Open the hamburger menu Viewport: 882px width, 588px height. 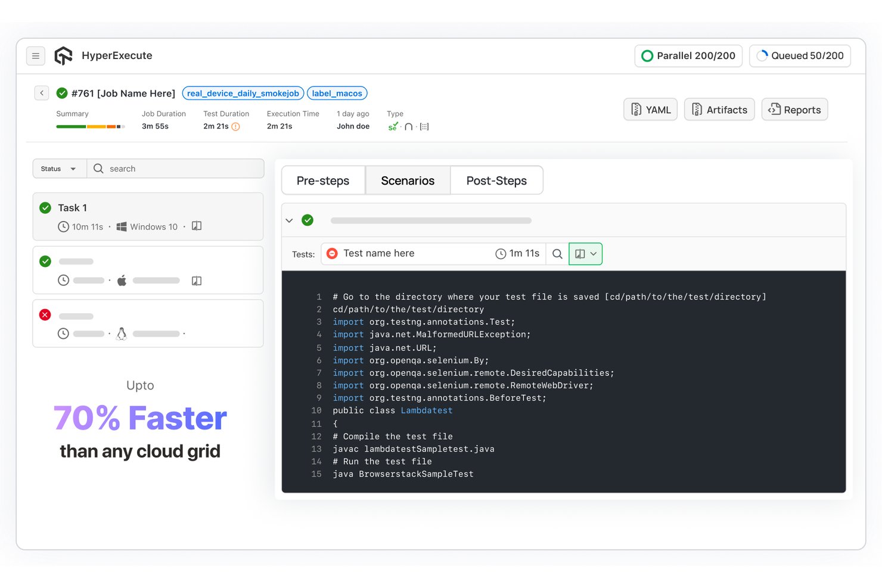[36, 56]
